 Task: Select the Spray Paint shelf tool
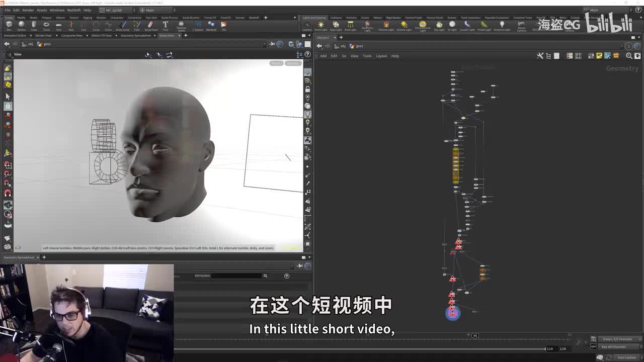pyautogui.click(x=151, y=26)
